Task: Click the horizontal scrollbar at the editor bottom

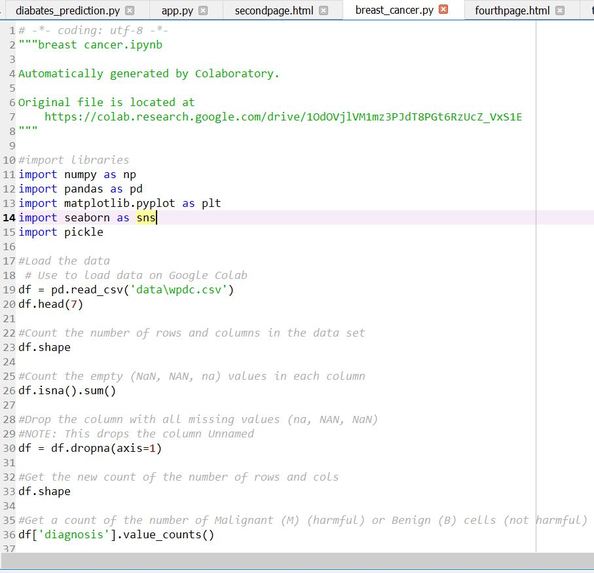Action: (x=297, y=561)
